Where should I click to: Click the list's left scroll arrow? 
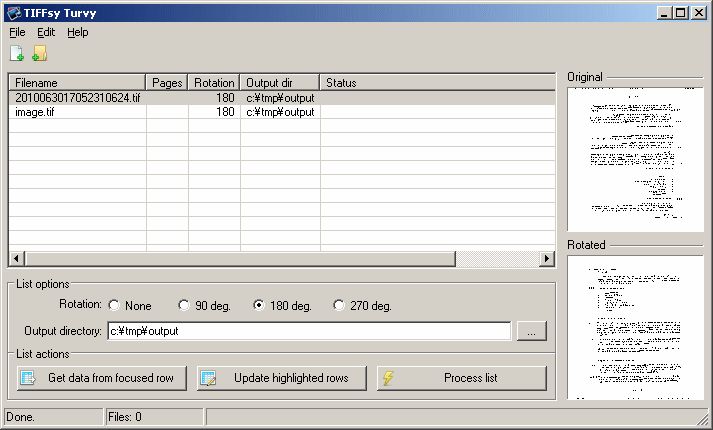pos(16,259)
